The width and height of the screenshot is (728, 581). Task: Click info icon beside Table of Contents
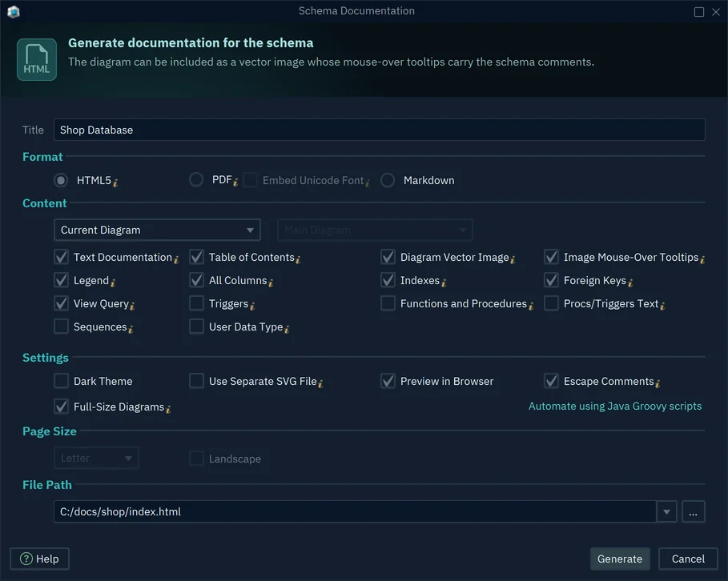[298, 259]
